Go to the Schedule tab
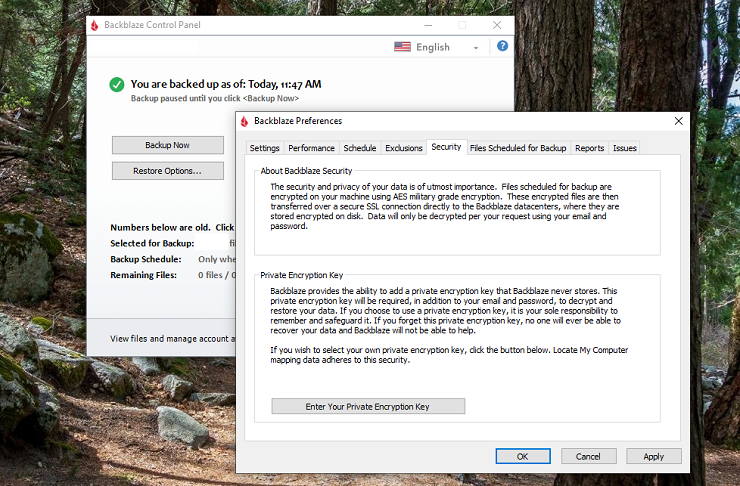The image size is (740, 486). [x=360, y=148]
